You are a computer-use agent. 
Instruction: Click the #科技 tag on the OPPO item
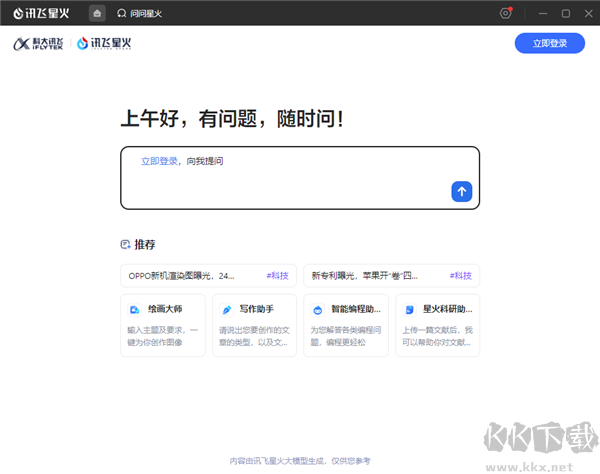(x=277, y=275)
